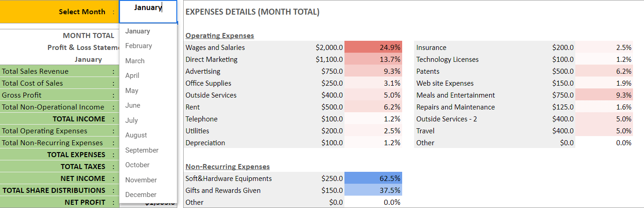Image resolution: width=644 pixels, height=208 pixels.
Task: Choose June from the month list
Action: tap(133, 105)
